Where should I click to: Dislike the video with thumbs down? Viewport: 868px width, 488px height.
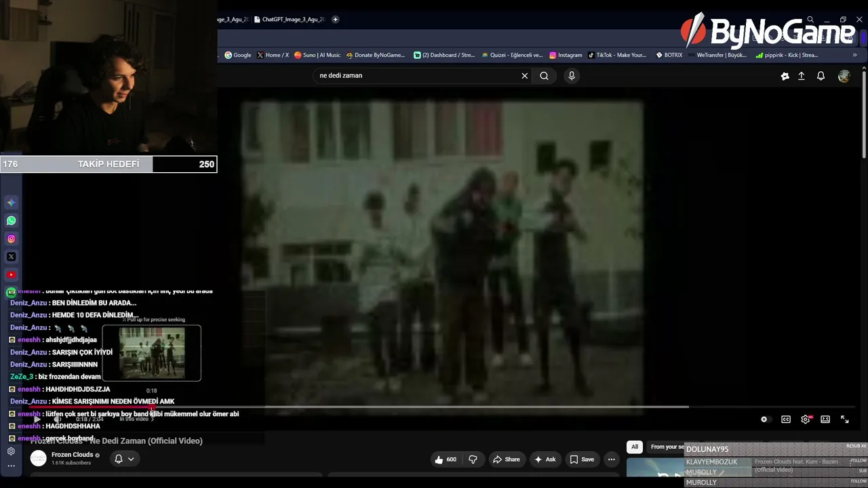click(x=473, y=460)
